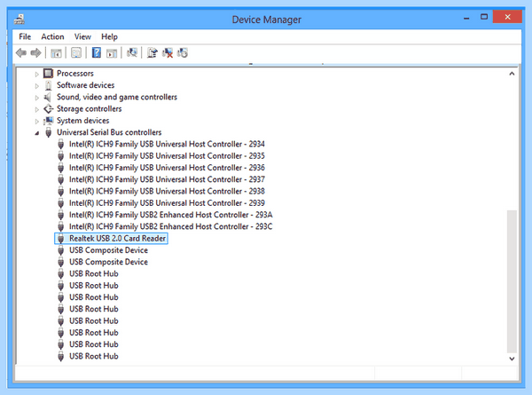The image size is (532, 395).
Task: Select USB Universal Host Controller - 2939
Action: point(167,203)
